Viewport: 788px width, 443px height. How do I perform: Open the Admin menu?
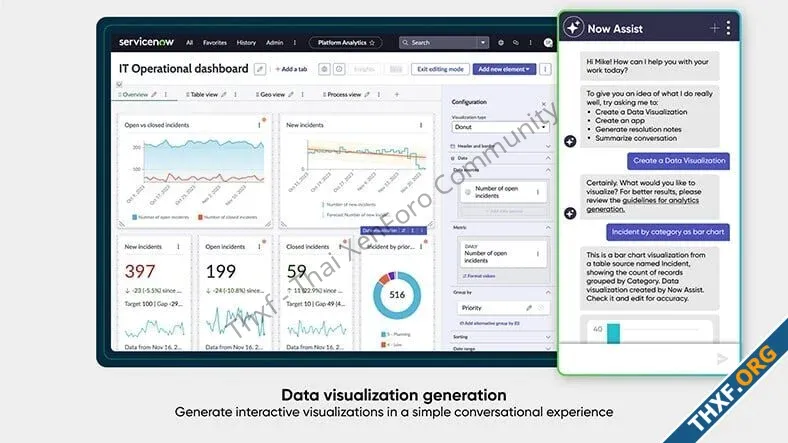(274, 43)
